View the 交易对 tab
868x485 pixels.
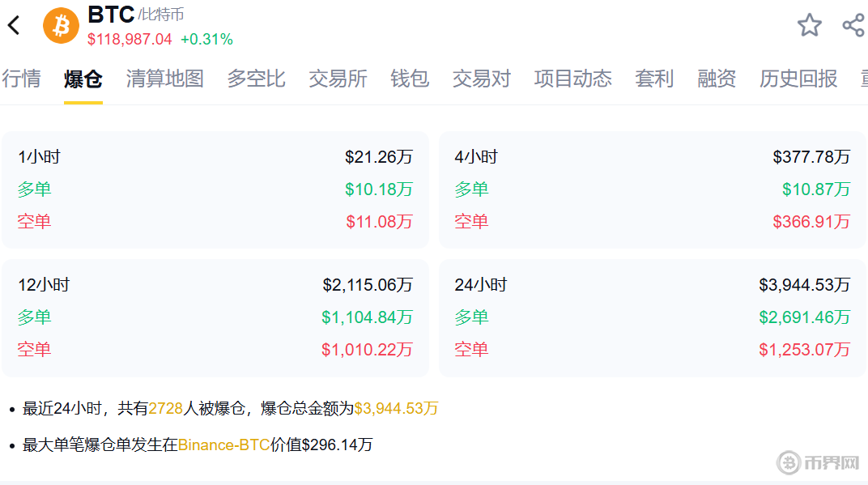tap(481, 79)
